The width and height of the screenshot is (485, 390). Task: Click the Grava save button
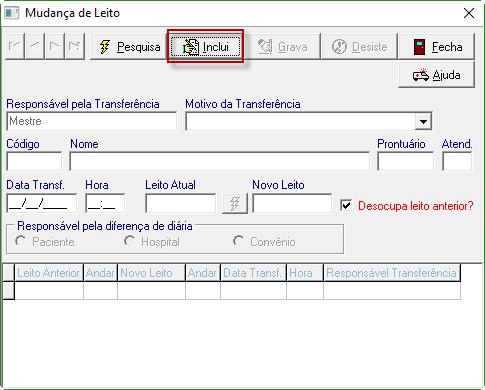[x=282, y=47]
